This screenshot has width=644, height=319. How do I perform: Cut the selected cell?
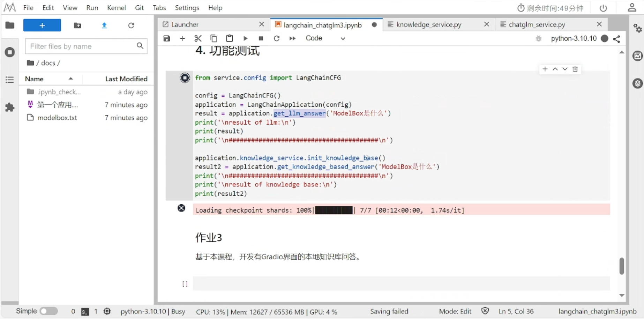click(x=198, y=38)
